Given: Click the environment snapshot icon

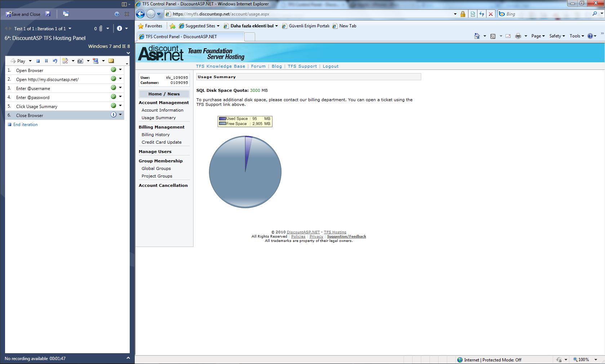Looking at the screenshot, I should 95,61.
